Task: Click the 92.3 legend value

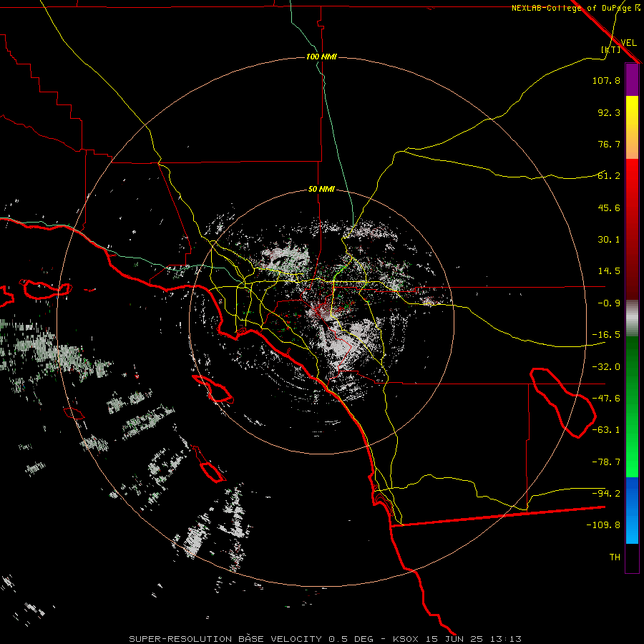Action: tap(609, 112)
